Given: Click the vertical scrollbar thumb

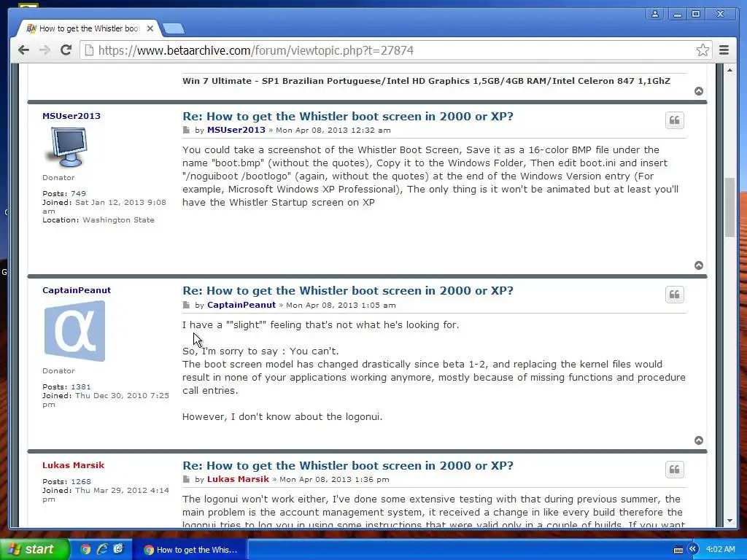Looking at the screenshot, I should (729, 206).
